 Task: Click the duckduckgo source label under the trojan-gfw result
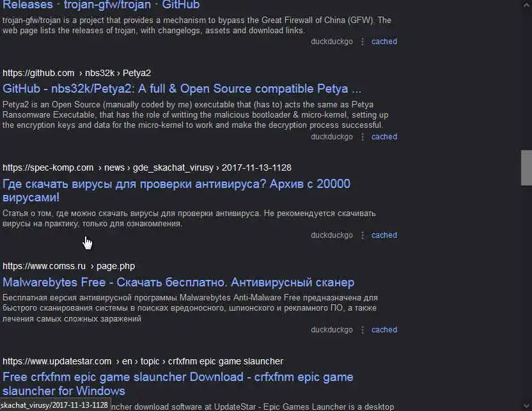(332, 42)
